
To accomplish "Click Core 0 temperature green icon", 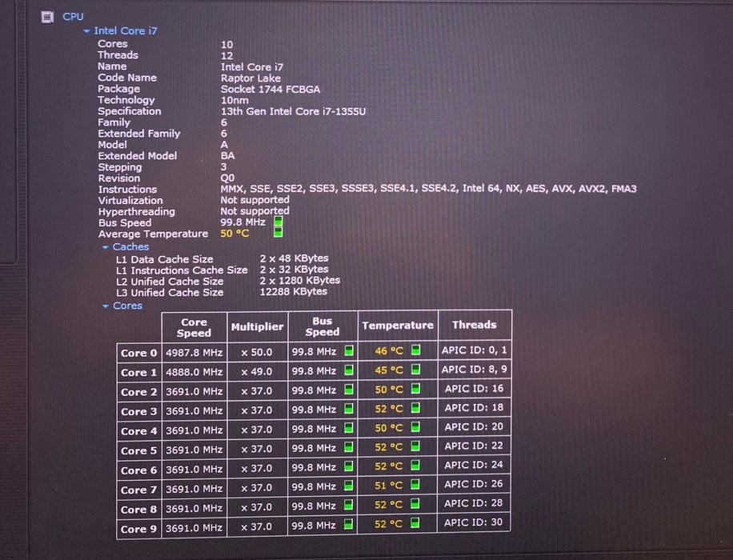I will coord(415,350).
